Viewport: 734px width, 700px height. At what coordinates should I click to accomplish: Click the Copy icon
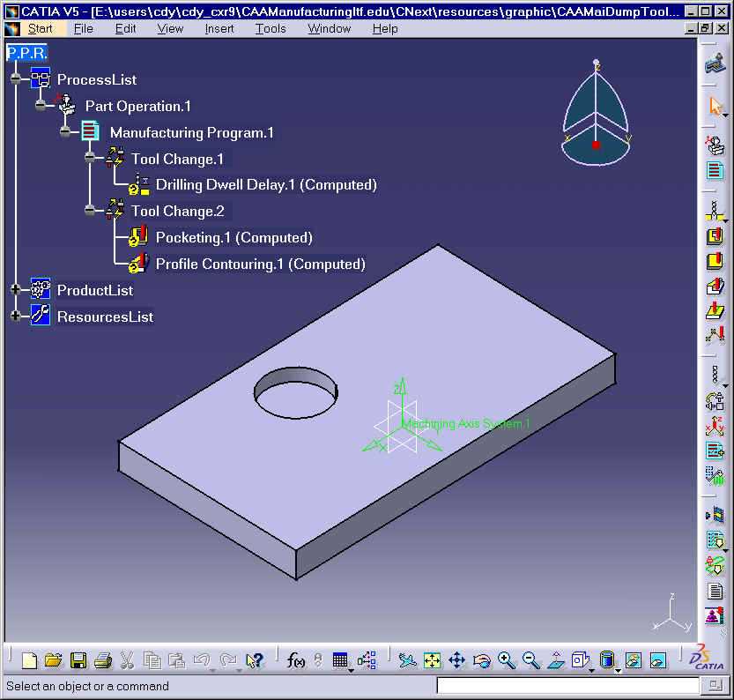(x=152, y=660)
